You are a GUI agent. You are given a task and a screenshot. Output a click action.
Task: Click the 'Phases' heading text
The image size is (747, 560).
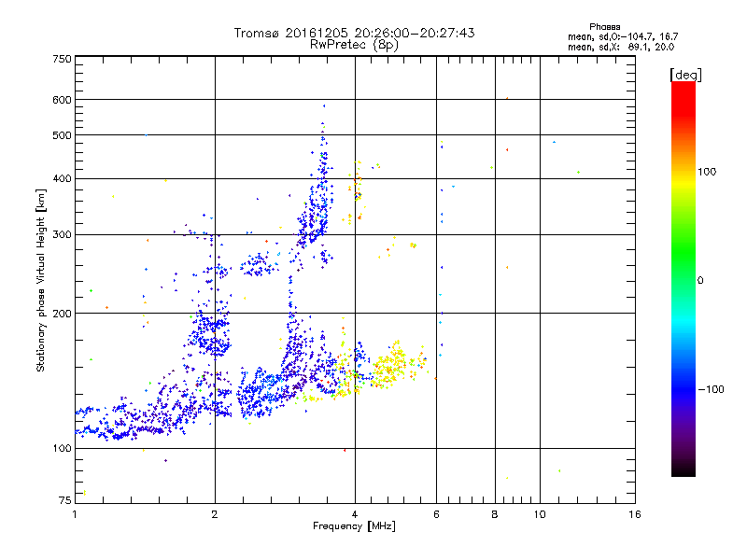pyautogui.click(x=604, y=27)
